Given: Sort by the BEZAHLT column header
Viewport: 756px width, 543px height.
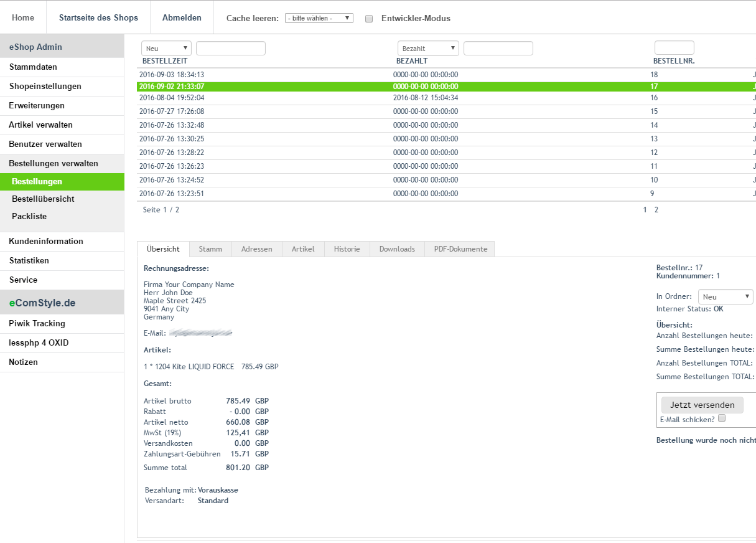Looking at the screenshot, I should (412, 61).
